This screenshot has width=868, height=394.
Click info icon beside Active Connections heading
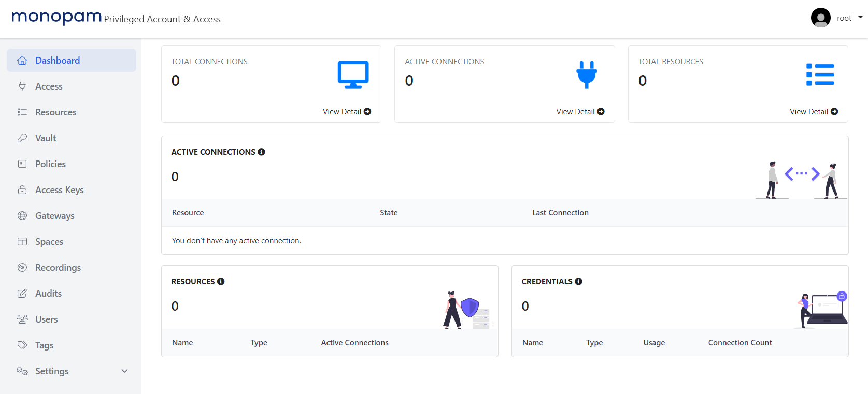pyautogui.click(x=262, y=152)
